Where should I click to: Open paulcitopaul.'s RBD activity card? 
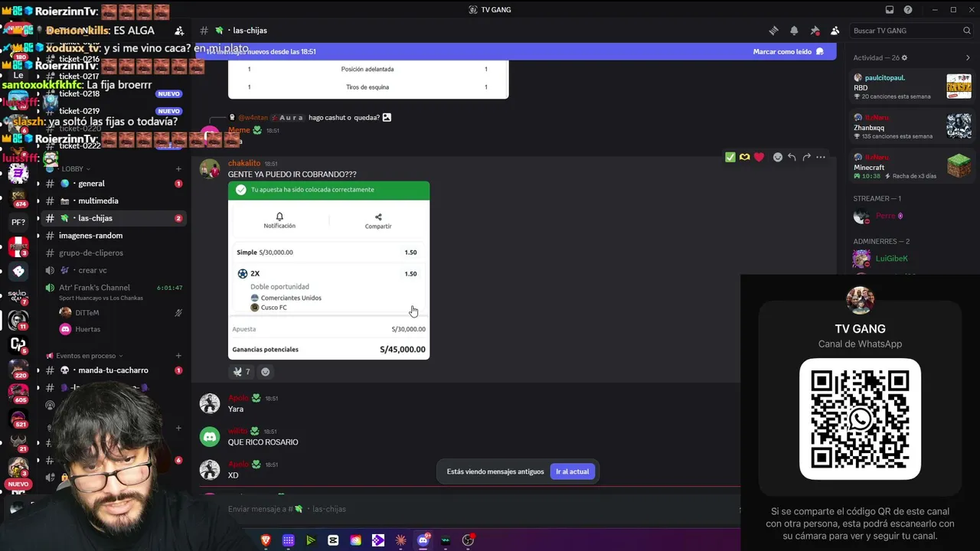pos(913,86)
